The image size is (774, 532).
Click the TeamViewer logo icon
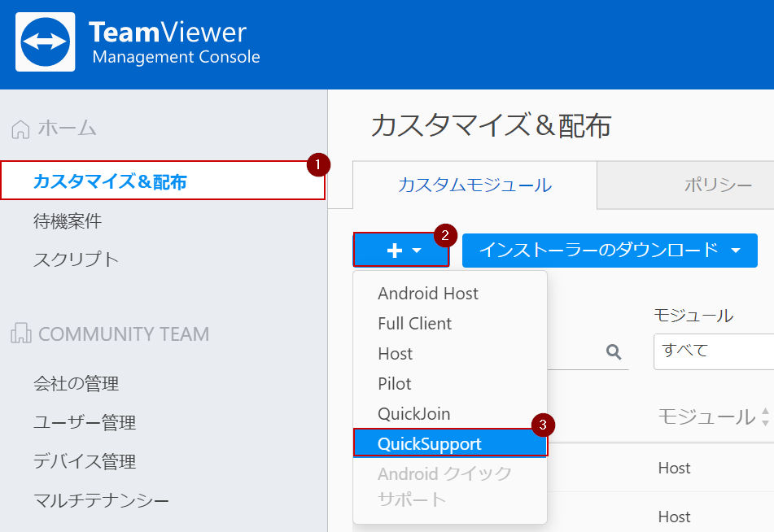pyautogui.click(x=46, y=42)
